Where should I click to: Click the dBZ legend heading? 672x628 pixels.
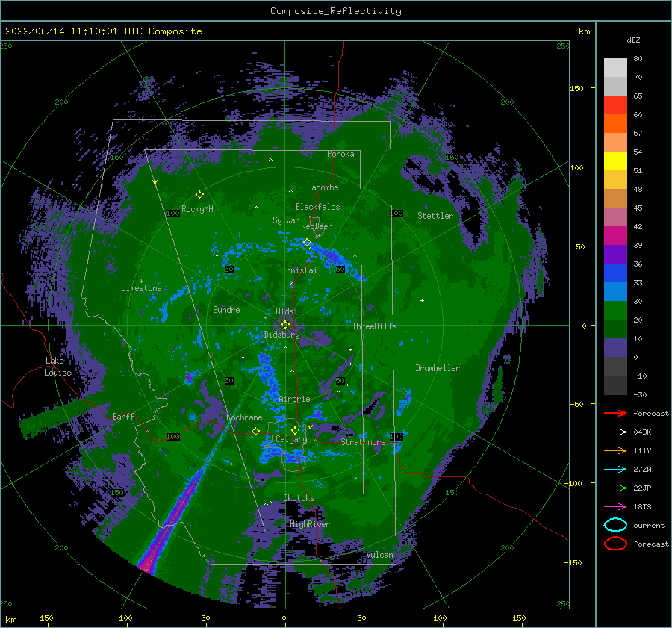pos(633,40)
